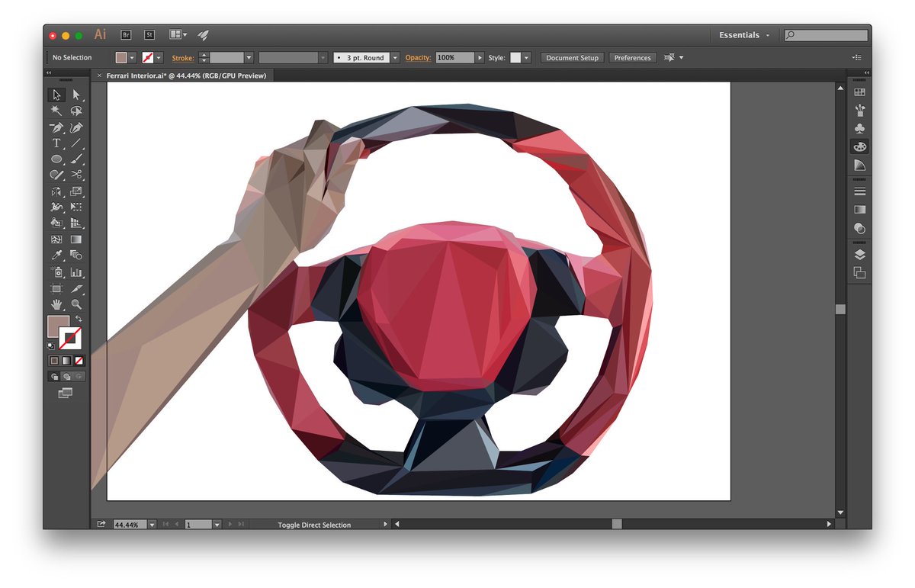915x588 pixels.
Task: Set paint mode to Color
Action: (54, 361)
